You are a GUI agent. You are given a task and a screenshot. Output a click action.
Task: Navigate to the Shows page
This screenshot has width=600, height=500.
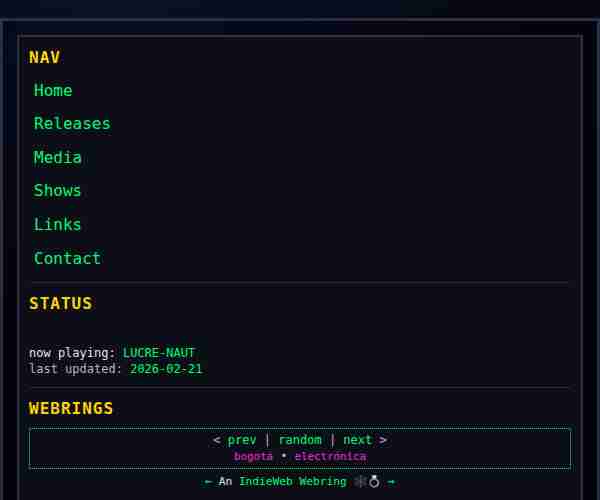pos(58,191)
